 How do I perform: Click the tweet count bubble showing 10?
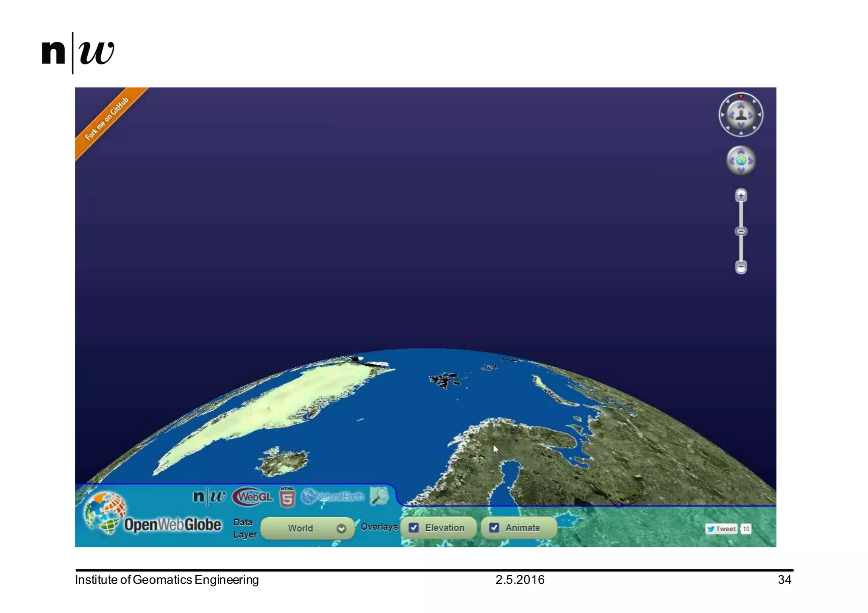(746, 529)
